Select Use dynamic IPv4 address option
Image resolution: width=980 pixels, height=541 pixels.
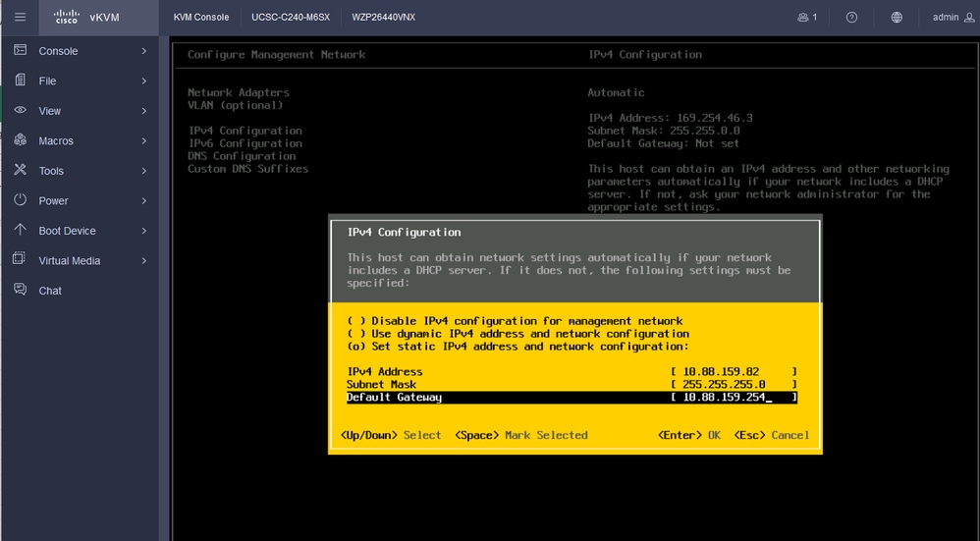click(x=518, y=334)
